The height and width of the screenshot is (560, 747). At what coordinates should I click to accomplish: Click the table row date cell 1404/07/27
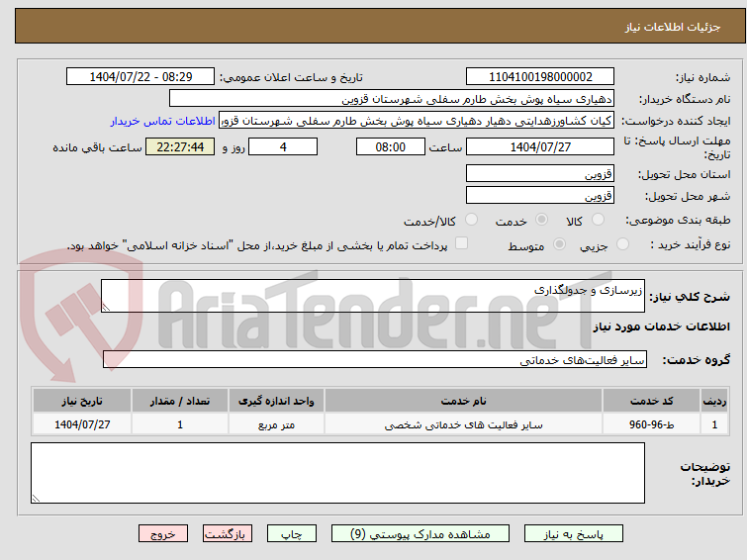click(82, 424)
